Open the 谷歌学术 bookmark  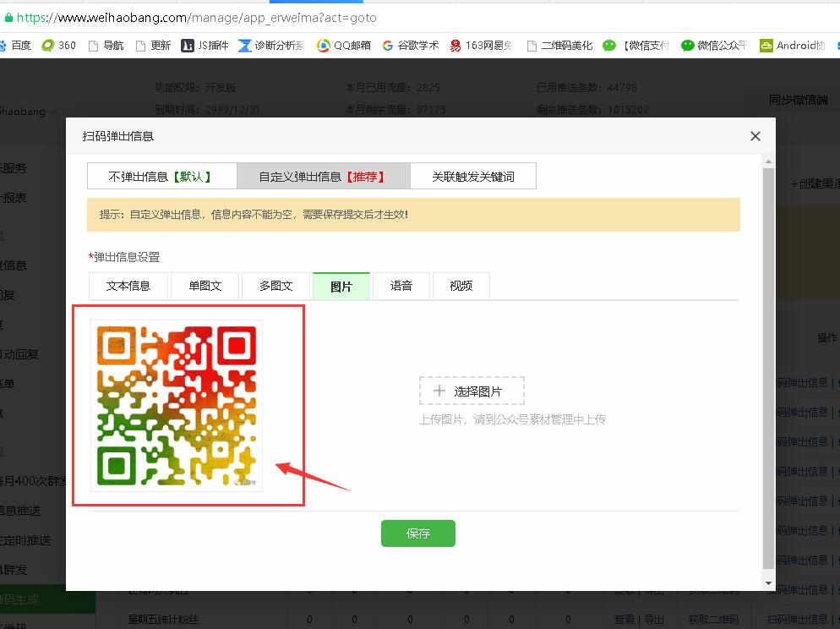[x=411, y=46]
